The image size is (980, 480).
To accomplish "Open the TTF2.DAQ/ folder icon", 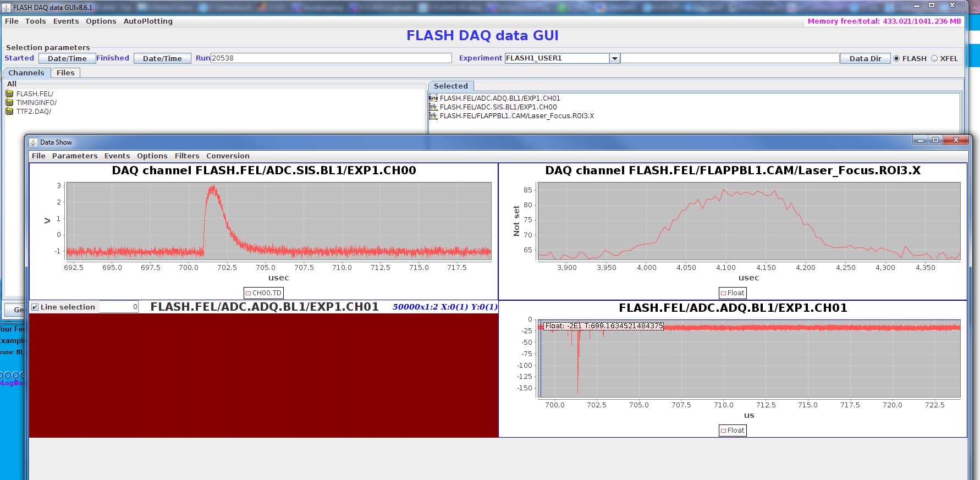I will click(9, 111).
